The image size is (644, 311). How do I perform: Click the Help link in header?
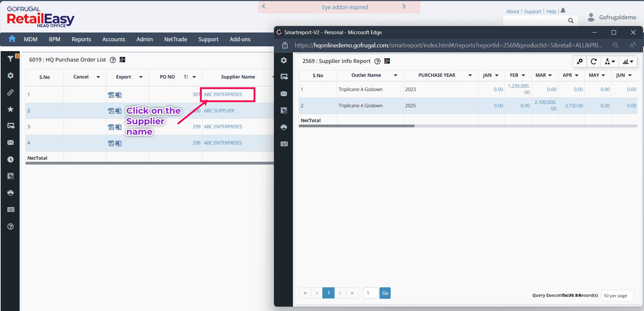551,12
